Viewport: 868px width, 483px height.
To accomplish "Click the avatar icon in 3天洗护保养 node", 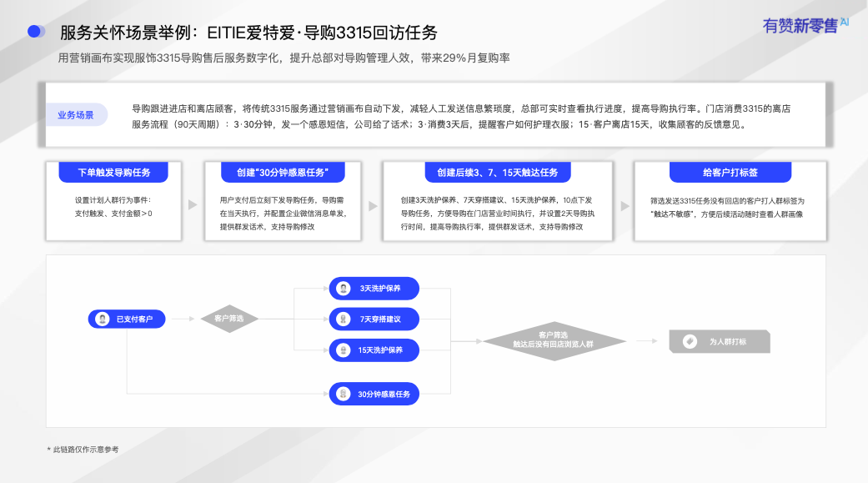I will (x=344, y=288).
